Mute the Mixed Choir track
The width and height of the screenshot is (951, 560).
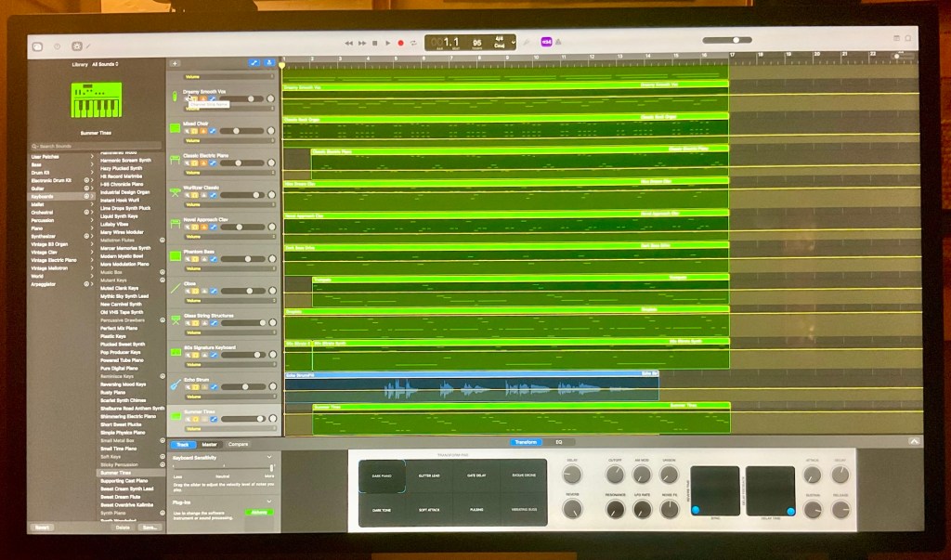point(189,130)
